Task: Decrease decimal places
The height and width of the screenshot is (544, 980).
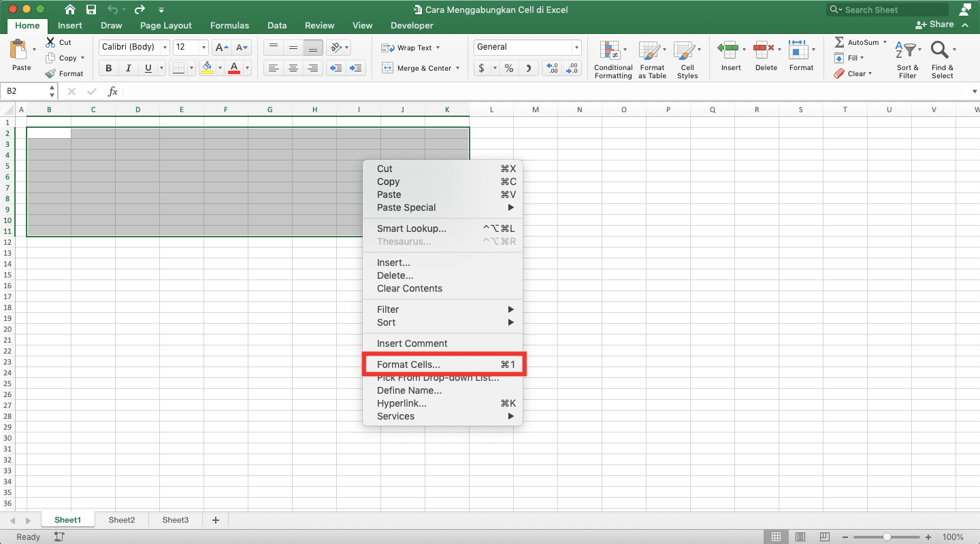Action: pyautogui.click(x=572, y=68)
